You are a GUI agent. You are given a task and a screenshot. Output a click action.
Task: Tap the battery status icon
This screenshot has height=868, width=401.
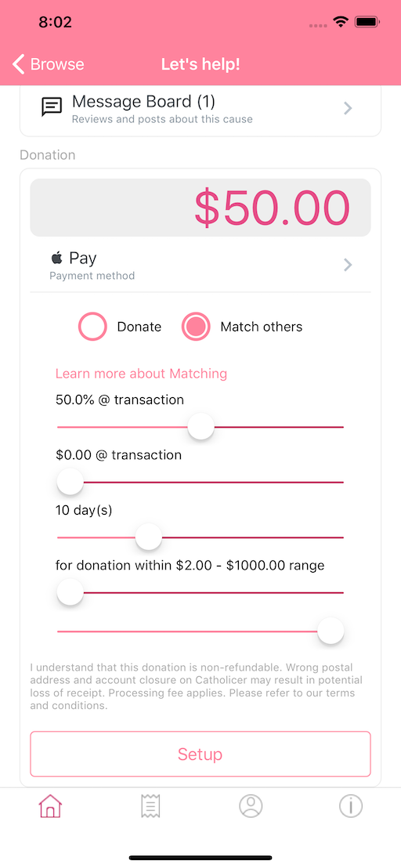pos(367,22)
